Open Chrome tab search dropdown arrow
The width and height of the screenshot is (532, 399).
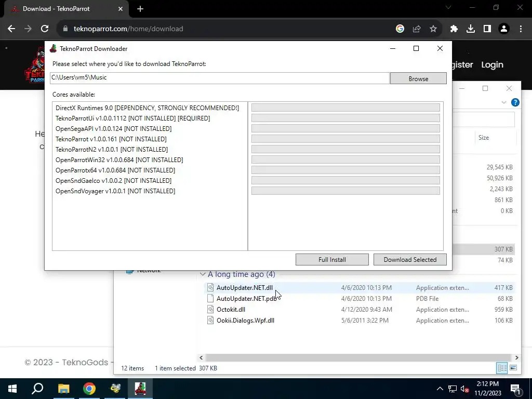pyautogui.click(x=448, y=7)
